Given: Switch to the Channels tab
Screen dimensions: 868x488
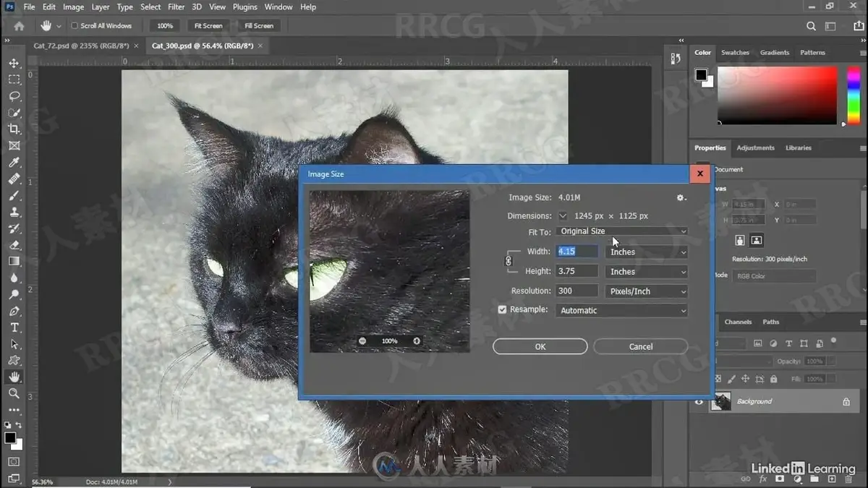Looking at the screenshot, I should pyautogui.click(x=738, y=322).
